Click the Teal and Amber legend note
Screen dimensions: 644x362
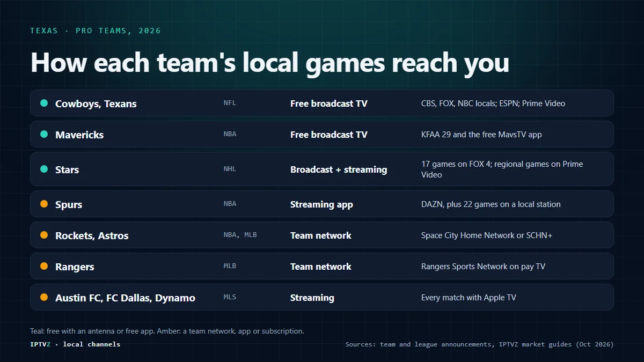(x=167, y=331)
